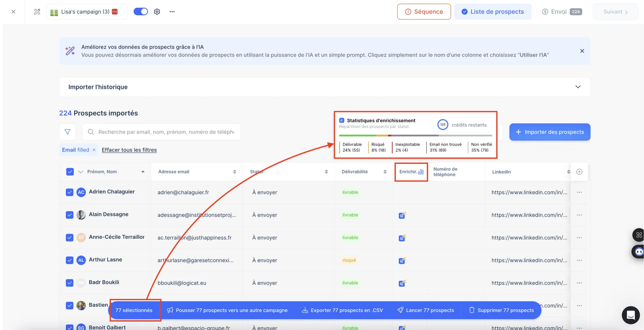Click enrich icon for Anne-Cécile Terraillon
Screen dimensions: 644x330
coord(402,238)
